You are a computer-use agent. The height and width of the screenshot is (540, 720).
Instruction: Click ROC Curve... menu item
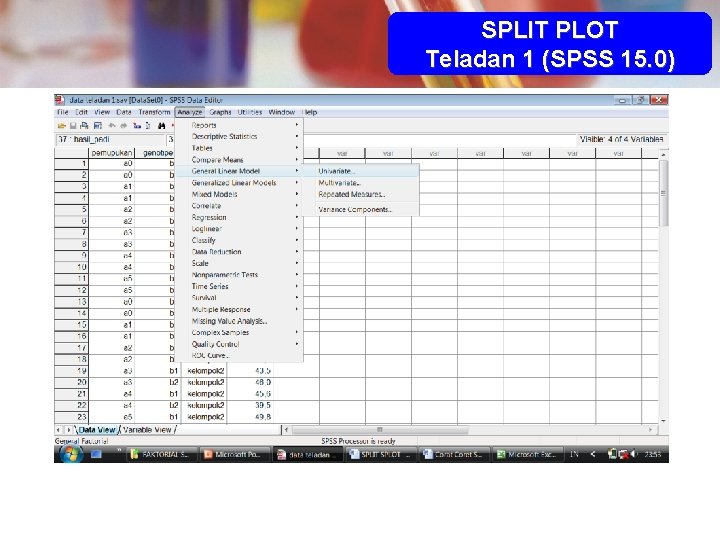239,355
